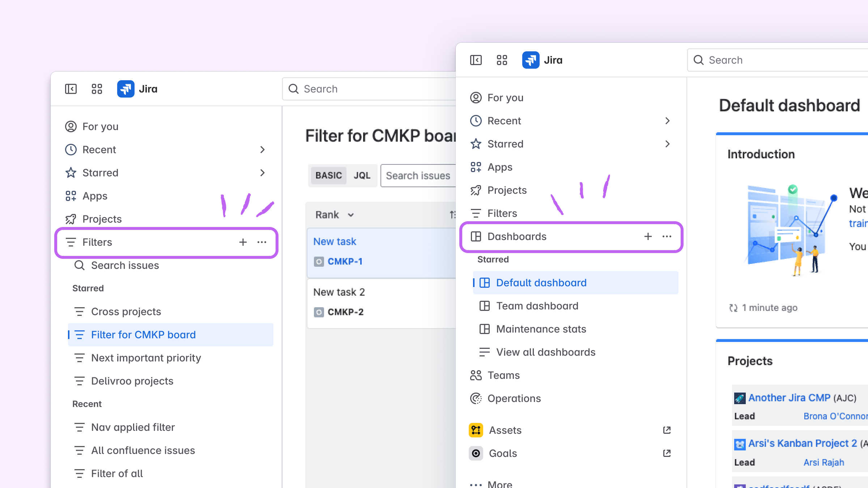Click Search issues input field
Image resolution: width=868 pixels, height=488 pixels.
(x=418, y=176)
